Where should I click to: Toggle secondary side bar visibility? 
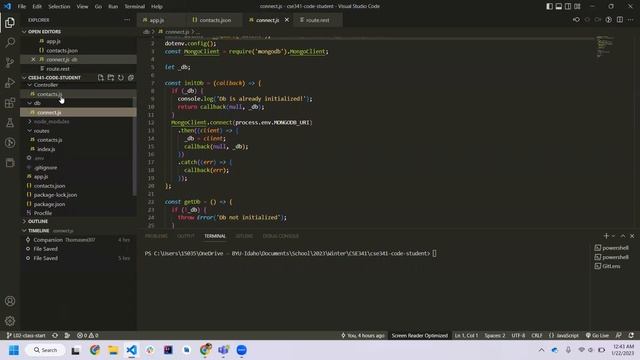tap(568, 6)
